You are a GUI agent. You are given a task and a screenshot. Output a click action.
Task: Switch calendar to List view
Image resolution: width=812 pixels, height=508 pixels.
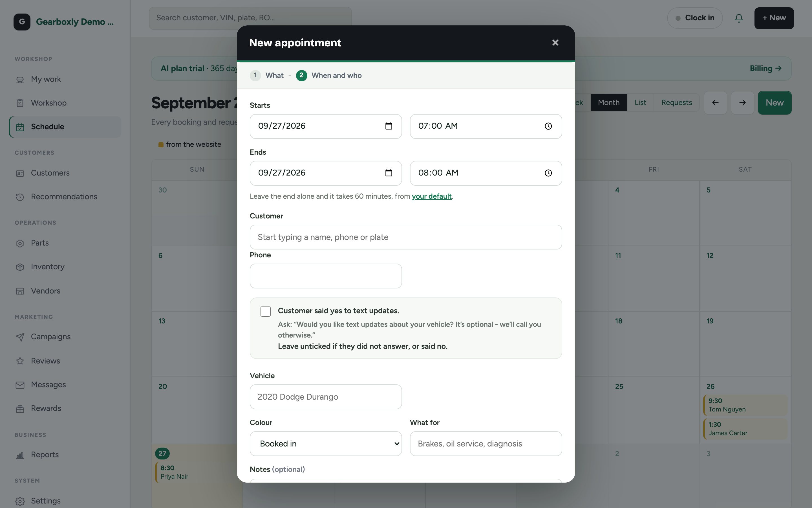[x=640, y=102]
